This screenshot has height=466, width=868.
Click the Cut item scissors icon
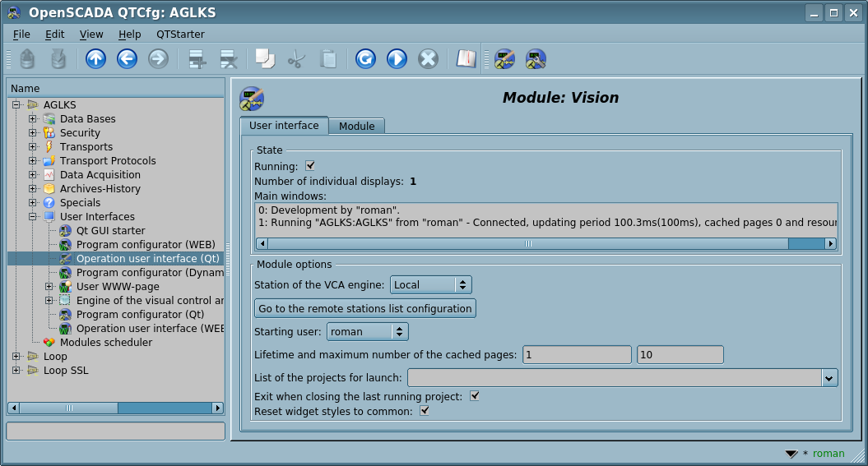pyautogui.click(x=297, y=58)
